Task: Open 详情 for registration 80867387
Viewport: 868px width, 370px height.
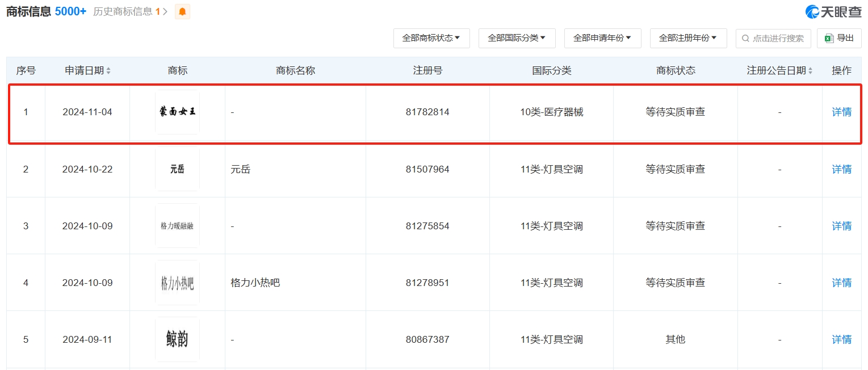Action: coord(841,339)
